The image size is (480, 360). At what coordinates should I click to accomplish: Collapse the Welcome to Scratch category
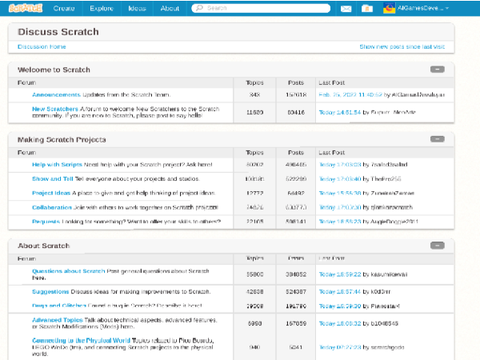[437, 69]
